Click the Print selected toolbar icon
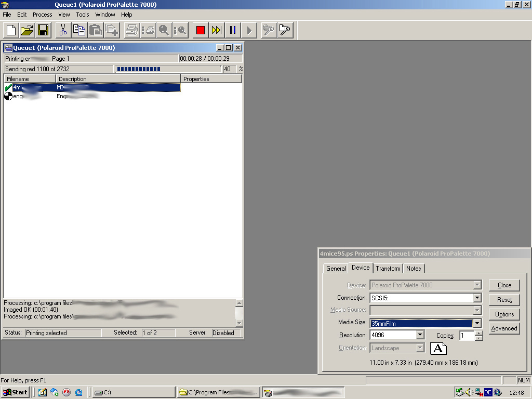Image resolution: width=532 pixels, height=399 pixels. (148, 30)
